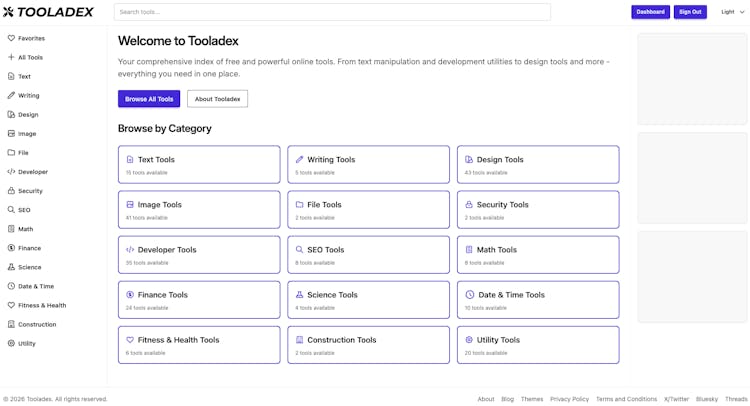
Task: Click the Date & Time Tools clock icon
Action: 470,295
